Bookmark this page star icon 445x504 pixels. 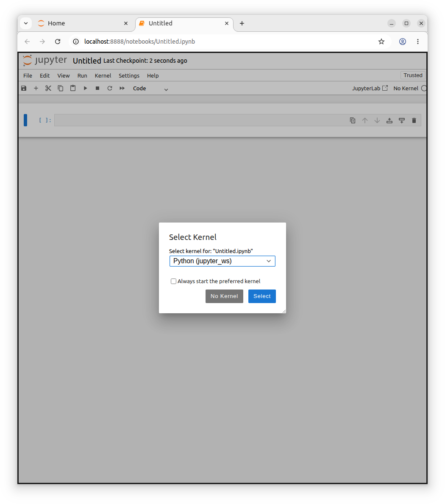[x=381, y=42]
